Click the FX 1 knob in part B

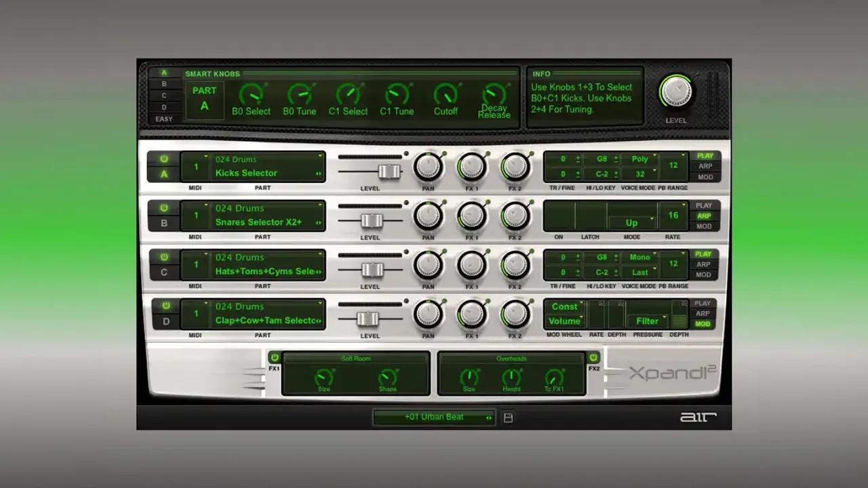[471, 216]
